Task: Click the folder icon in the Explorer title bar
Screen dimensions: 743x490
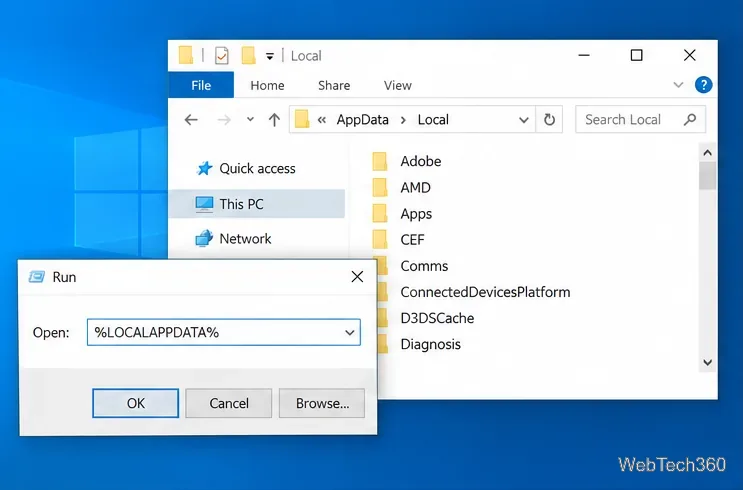Action: pyautogui.click(x=186, y=55)
